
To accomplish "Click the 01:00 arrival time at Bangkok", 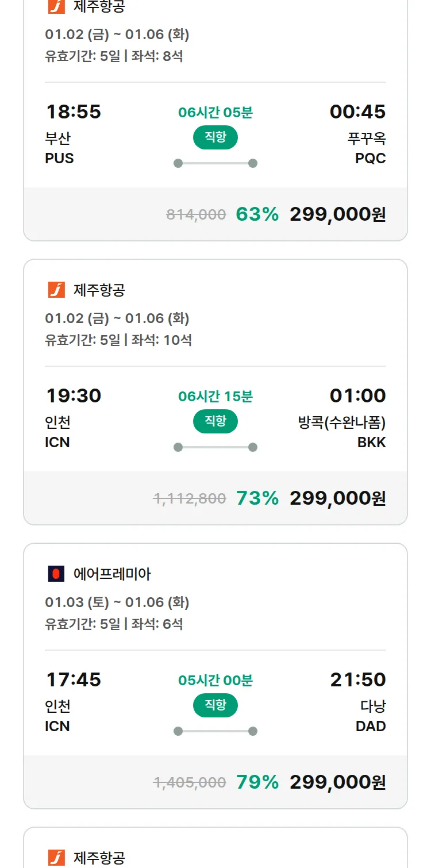I will pyautogui.click(x=357, y=395).
